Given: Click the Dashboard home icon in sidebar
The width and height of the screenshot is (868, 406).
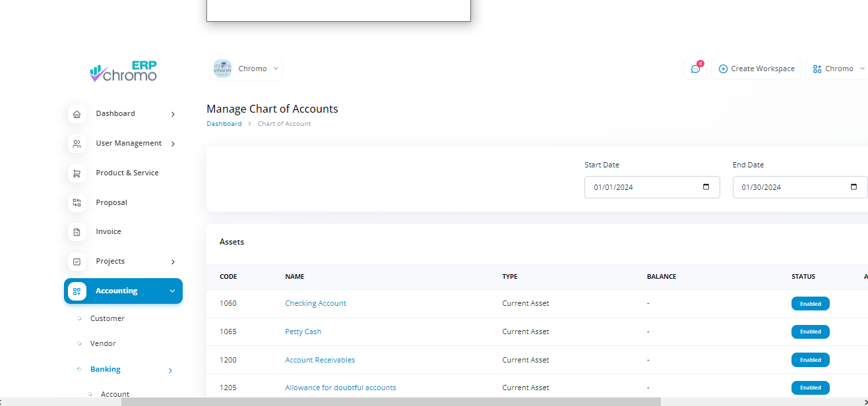Looking at the screenshot, I should [77, 114].
